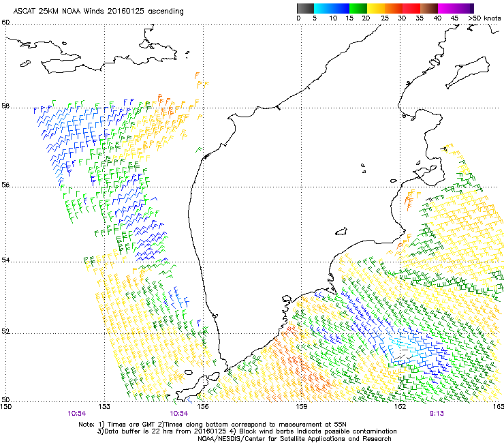Click the gray 0-5 knots color swatch
Image resolution: width=504 pixels, height=443 pixels.
click(305, 8)
